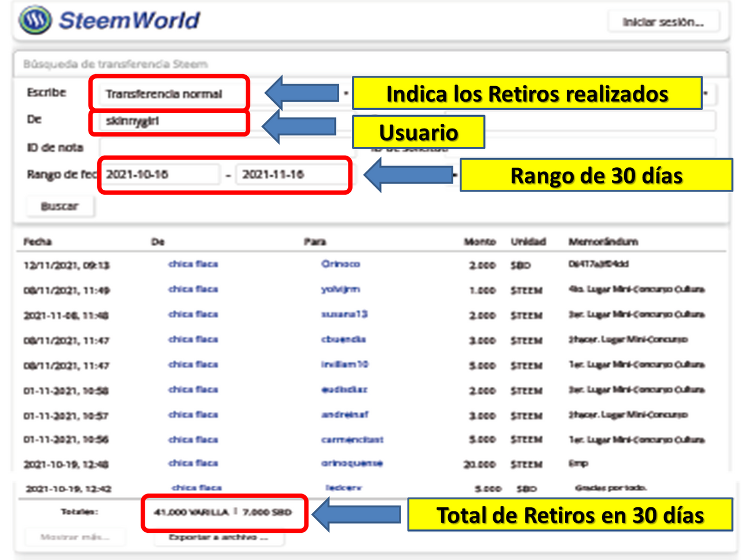Click the Búsqueda de transferencia Steem panel title
This screenshot has height=560, width=741.
point(115,64)
